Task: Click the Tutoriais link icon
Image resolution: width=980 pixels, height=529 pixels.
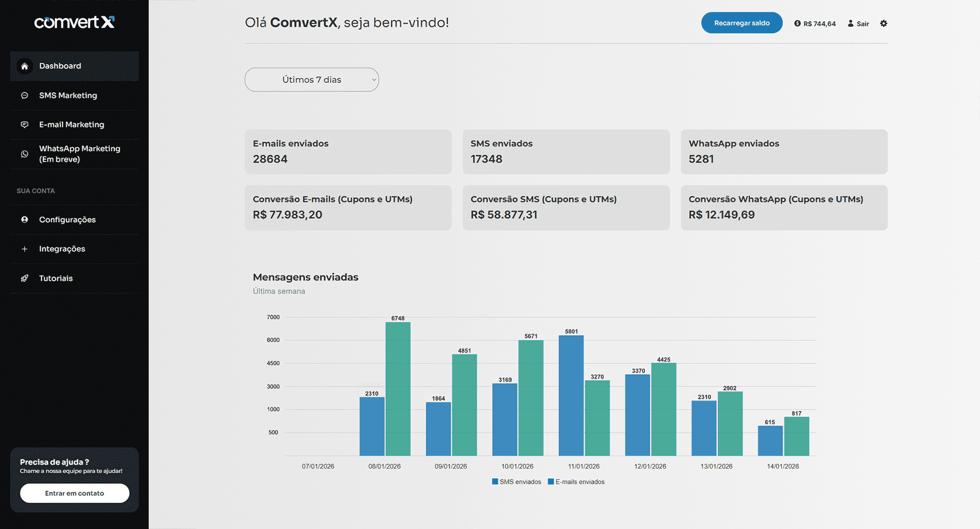Action: [x=25, y=278]
